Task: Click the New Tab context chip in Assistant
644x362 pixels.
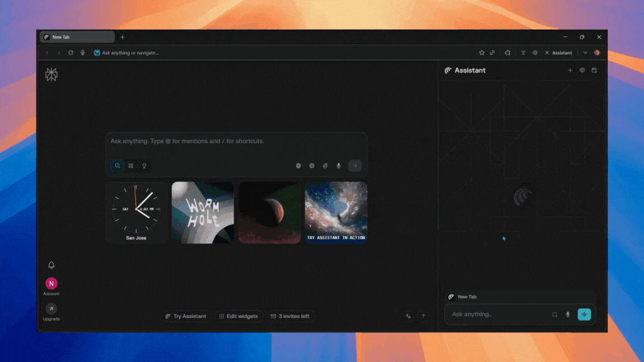Action: click(x=463, y=297)
